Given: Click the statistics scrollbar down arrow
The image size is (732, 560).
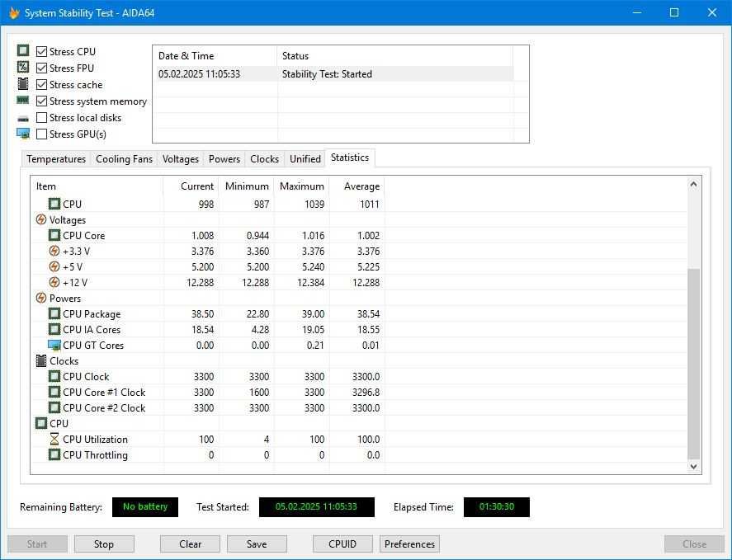Looking at the screenshot, I should (694, 466).
